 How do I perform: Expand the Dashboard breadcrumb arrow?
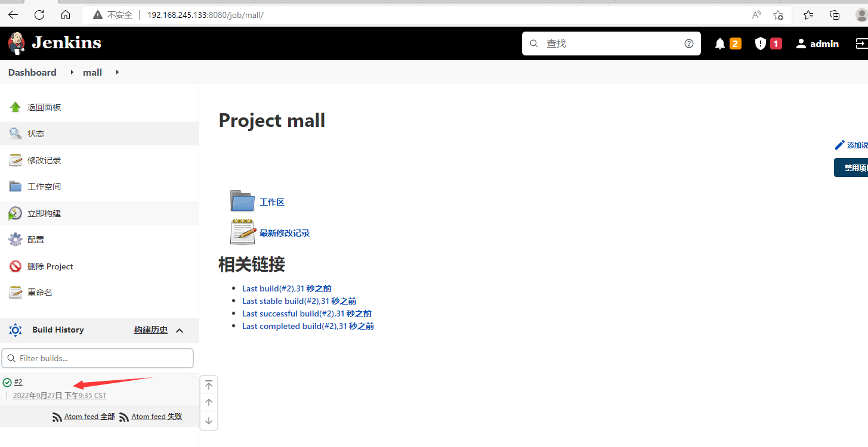tap(72, 72)
